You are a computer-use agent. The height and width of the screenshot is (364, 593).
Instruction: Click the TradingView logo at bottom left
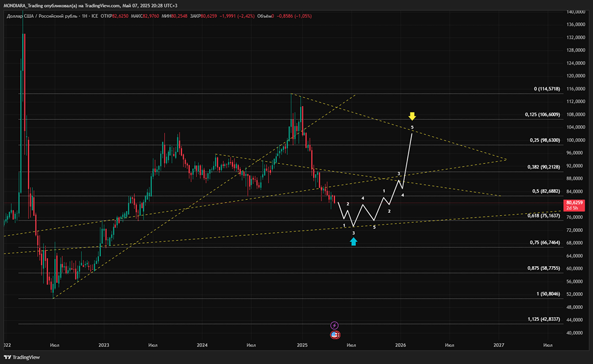click(x=21, y=357)
